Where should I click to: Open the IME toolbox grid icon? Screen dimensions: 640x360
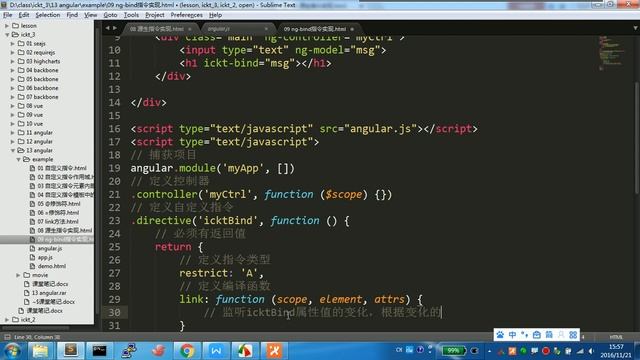coord(573,335)
